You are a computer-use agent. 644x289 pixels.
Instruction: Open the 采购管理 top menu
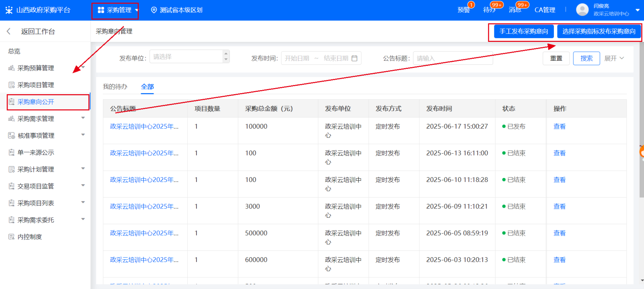(x=115, y=10)
